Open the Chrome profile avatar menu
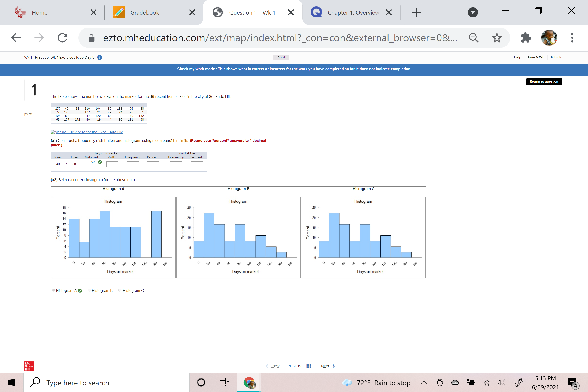This screenshot has height=392, width=588. tap(549, 37)
